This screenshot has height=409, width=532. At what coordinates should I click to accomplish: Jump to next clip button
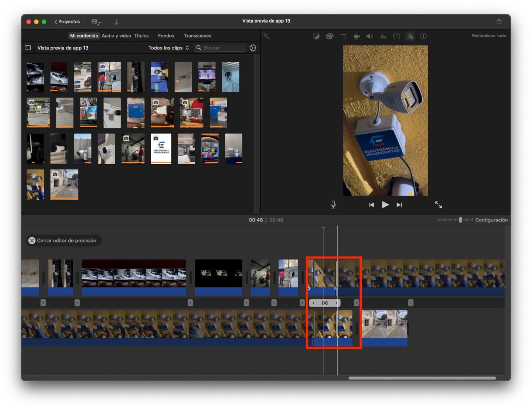(399, 205)
